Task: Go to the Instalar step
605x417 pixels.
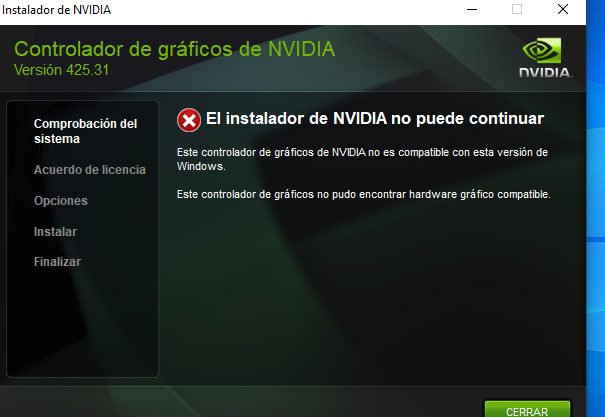Action: (x=56, y=231)
